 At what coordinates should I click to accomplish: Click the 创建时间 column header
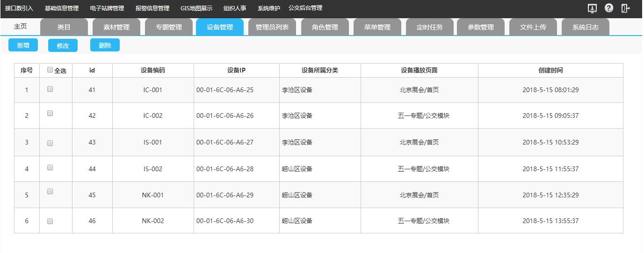550,71
